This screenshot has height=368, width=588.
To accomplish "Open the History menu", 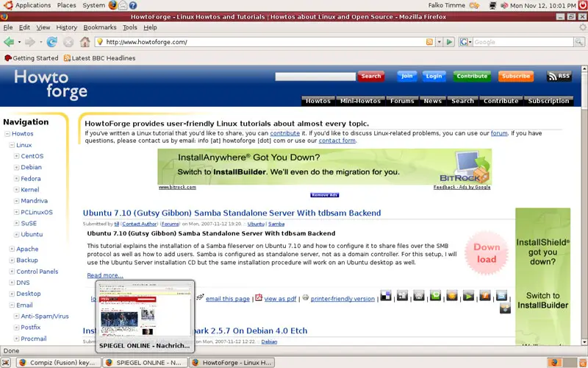I will tap(66, 27).
